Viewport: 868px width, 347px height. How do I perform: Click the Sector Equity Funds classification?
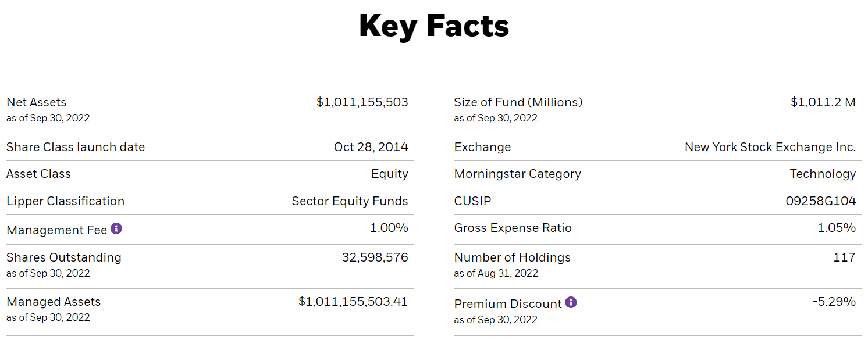click(x=350, y=201)
